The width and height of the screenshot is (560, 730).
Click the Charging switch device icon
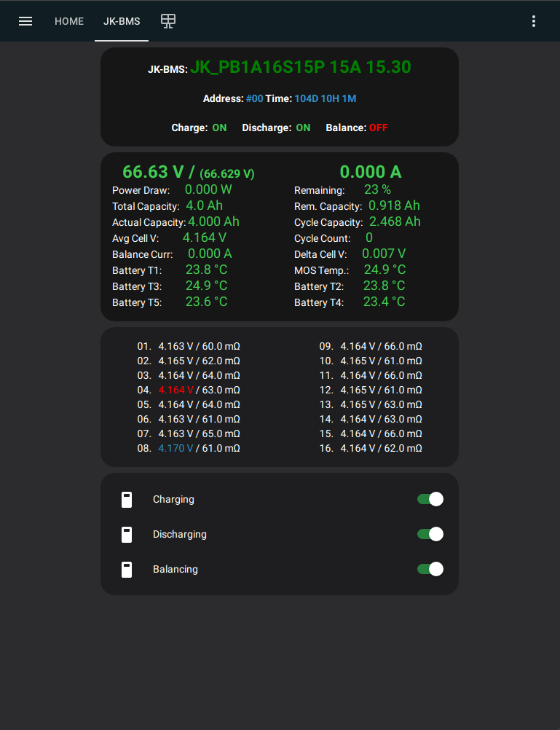point(127,500)
